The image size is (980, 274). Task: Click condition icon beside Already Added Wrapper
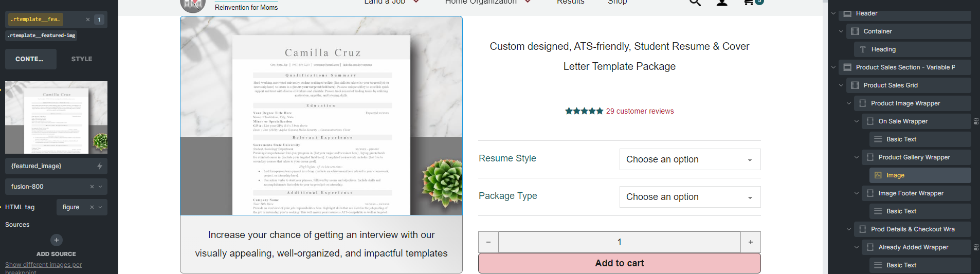[x=976, y=247]
